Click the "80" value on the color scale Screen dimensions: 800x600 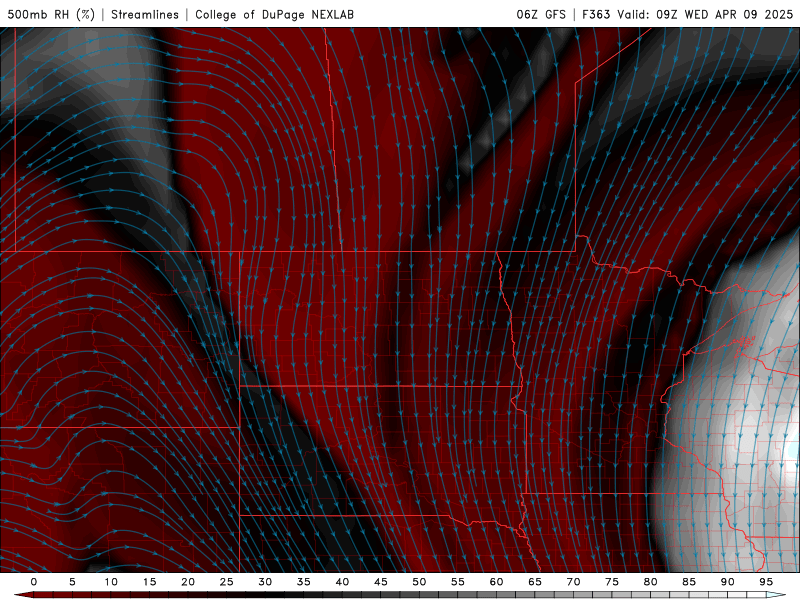click(651, 582)
